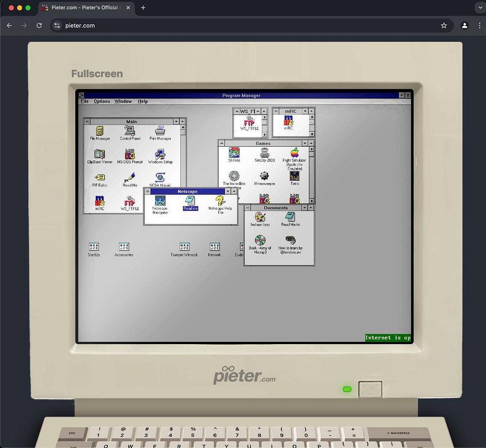486x448 pixels.
Task: Bookmark this page with the star icon
Action: click(444, 25)
